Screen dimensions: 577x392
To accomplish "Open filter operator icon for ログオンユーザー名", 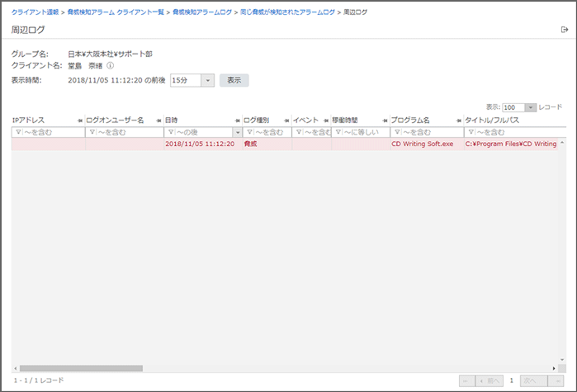I will 92,132.
